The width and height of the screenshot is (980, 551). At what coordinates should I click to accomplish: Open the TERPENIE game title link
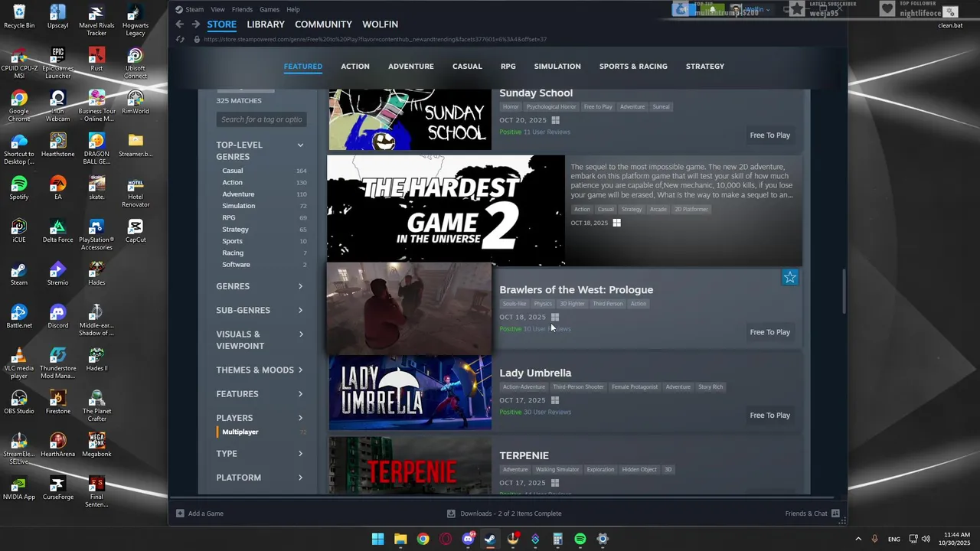[x=524, y=456]
